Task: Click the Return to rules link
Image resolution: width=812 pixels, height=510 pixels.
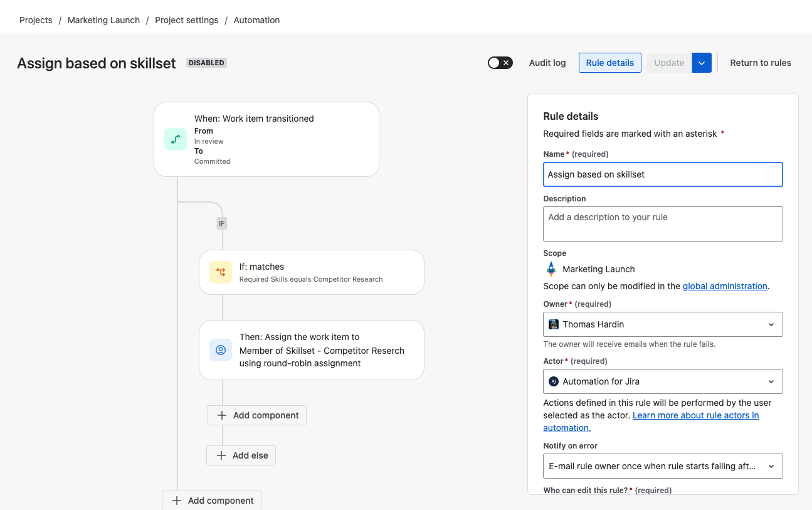Action: (760, 63)
